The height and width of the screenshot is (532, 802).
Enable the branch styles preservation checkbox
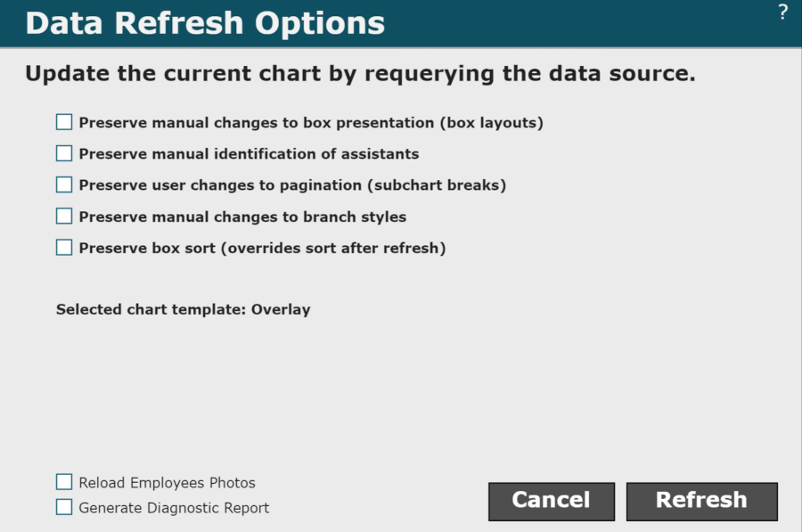64,216
